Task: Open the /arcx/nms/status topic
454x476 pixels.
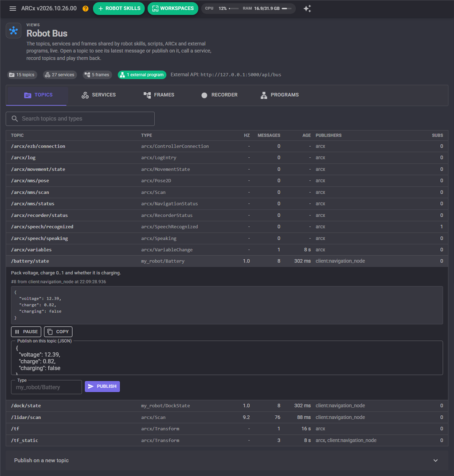Action: pos(227,204)
